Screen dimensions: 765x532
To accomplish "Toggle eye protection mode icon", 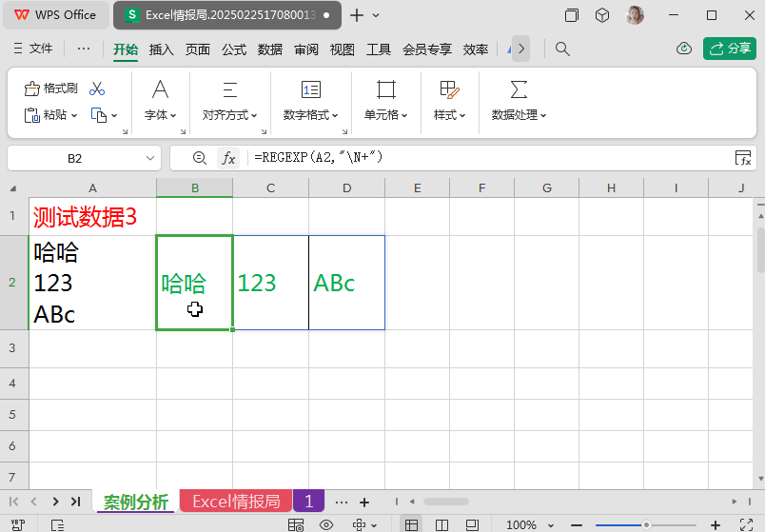I will pyautogui.click(x=326, y=524).
